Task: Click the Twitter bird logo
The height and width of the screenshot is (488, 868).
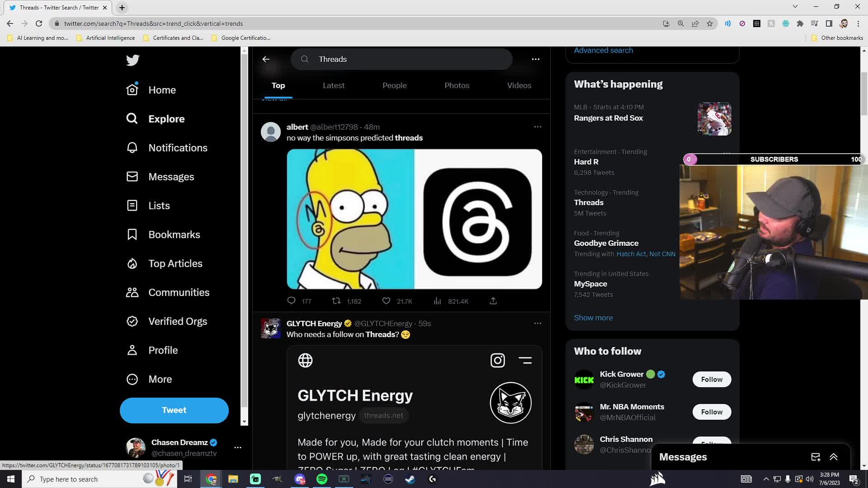Action: click(133, 60)
